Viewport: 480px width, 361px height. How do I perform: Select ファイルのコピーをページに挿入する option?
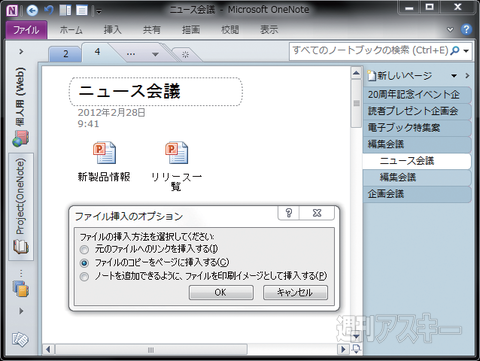(x=154, y=263)
